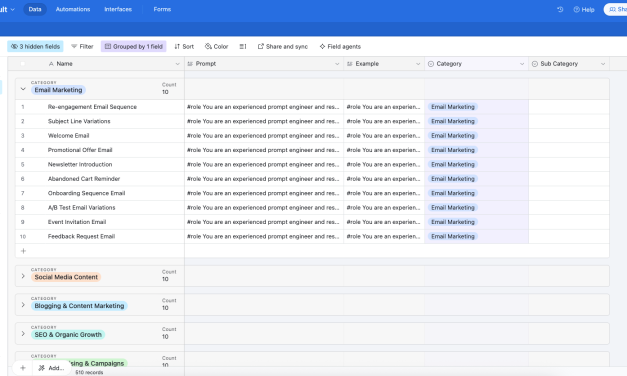627x376 pixels.
Task: Open Field agents
Action: tap(340, 46)
